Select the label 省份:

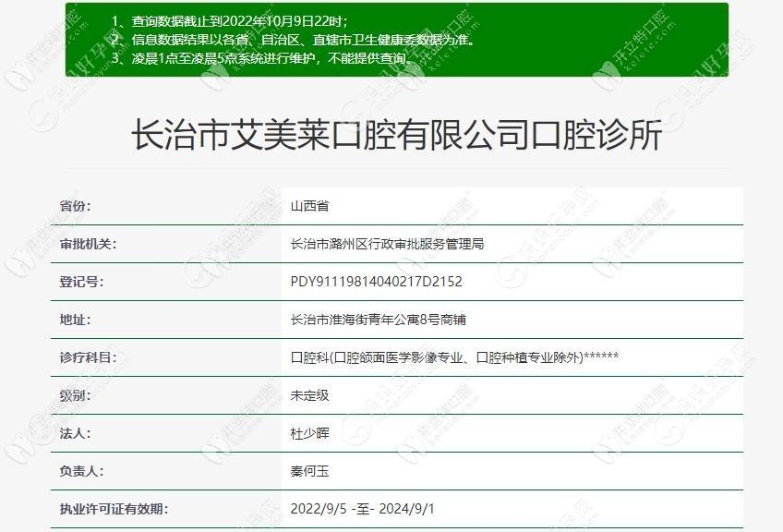[x=75, y=206]
